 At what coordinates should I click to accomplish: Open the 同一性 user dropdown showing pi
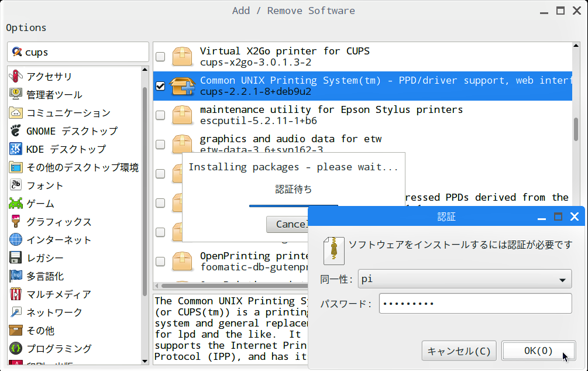click(465, 279)
